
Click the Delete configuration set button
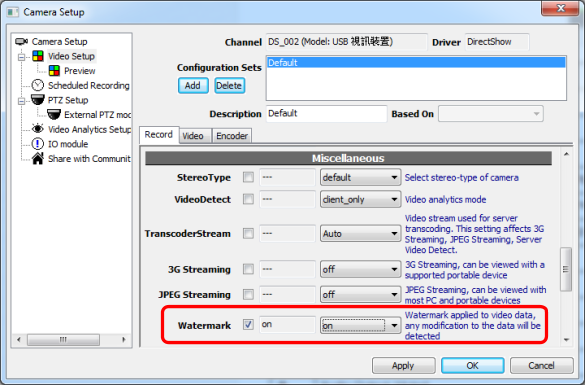click(x=229, y=85)
